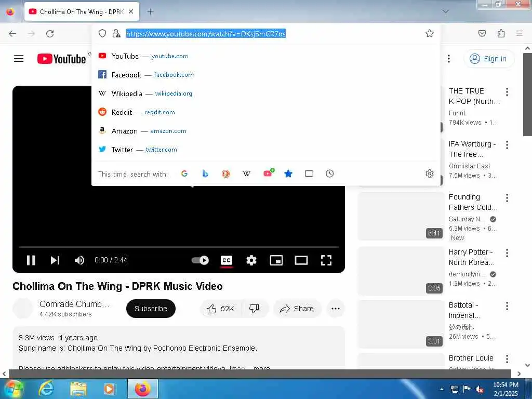The image size is (532, 399).
Task: Open the Firefox extensions puzzle icon
Action: (x=501, y=33)
